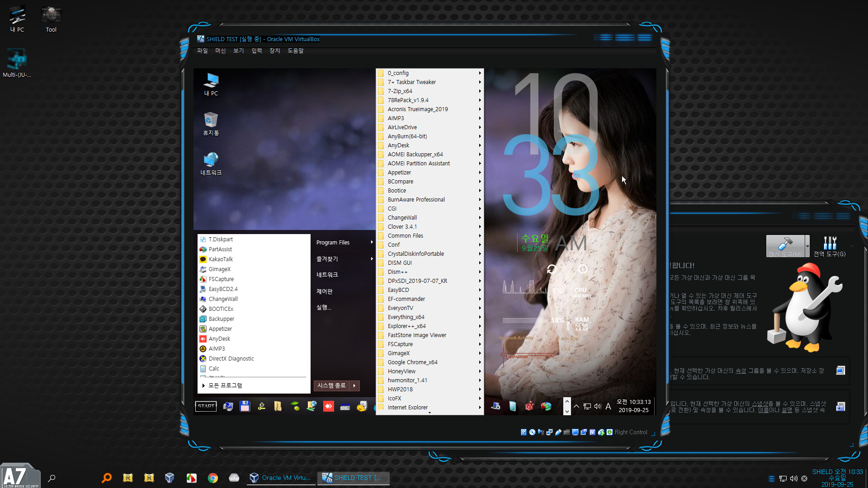Click the power icon on the Rainmeter skin
868x488 pixels.
coord(583,269)
